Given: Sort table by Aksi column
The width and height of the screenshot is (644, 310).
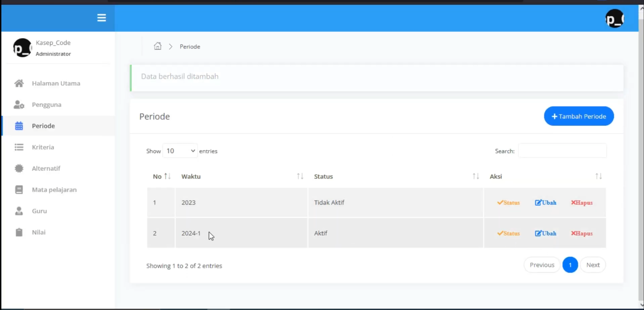Looking at the screenshot, I should (x=545, y=176).
